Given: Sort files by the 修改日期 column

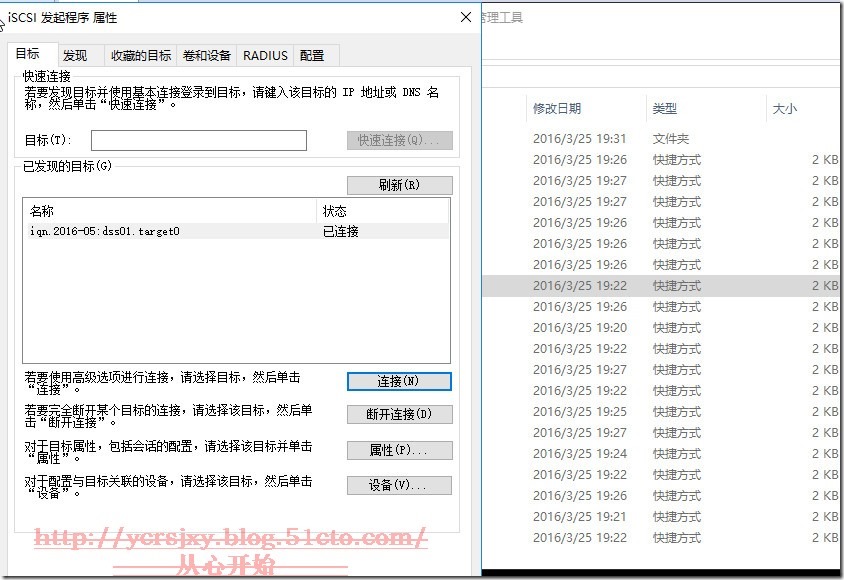Looking at the screenshot, I should pos(556,108).
